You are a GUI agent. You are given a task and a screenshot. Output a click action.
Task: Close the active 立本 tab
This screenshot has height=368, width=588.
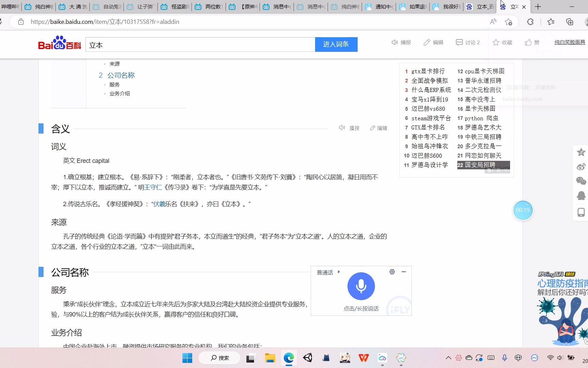tap(524, 7)
